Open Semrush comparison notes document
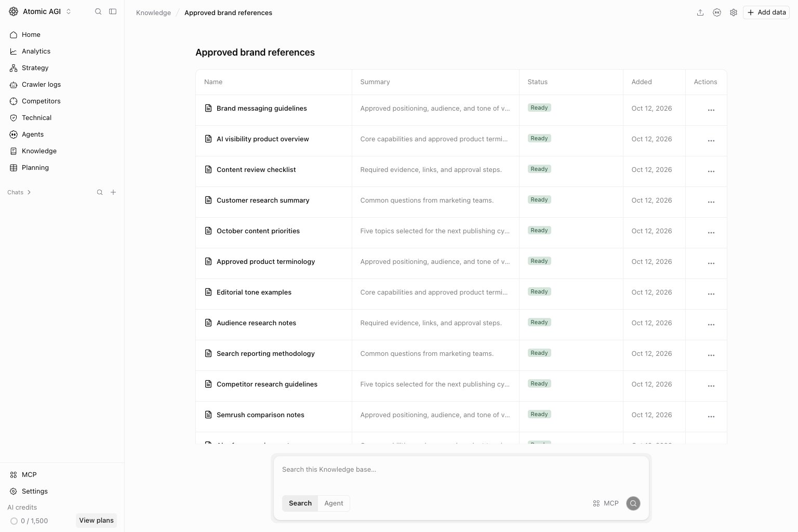 click(261, 415)
